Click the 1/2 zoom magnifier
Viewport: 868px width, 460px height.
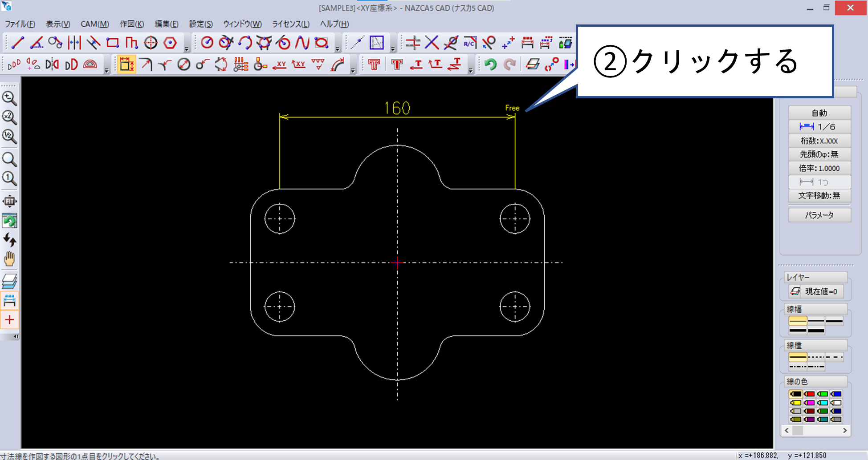click(9, 137)
